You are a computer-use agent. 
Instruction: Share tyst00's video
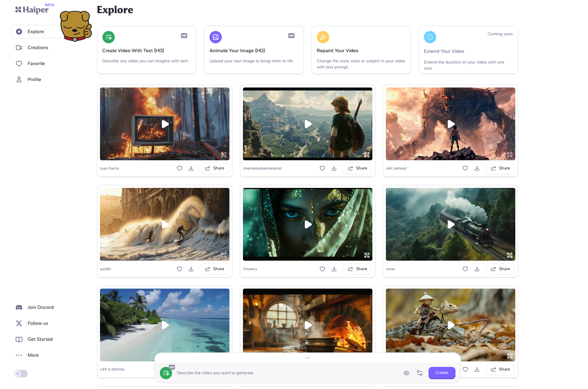pyautogui.click(x=214, y=269)
